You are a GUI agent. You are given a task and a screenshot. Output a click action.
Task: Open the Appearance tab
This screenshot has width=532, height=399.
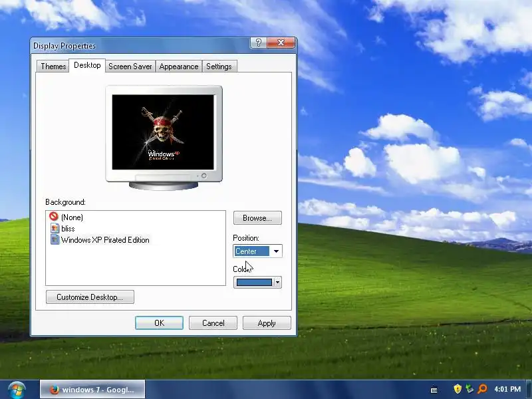(179, 66)
